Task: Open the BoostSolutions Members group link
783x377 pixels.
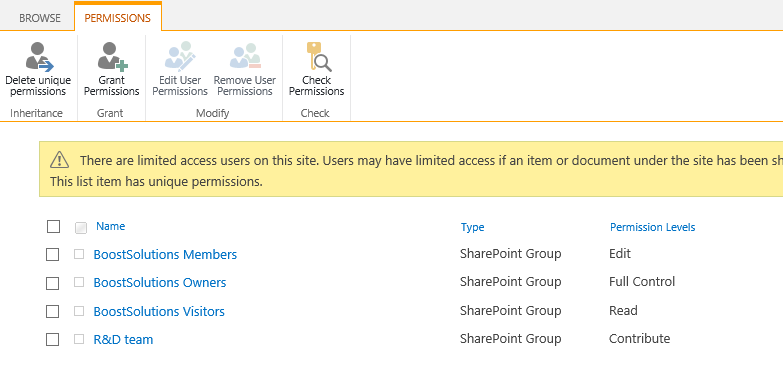Action: (x=165, y=255)
